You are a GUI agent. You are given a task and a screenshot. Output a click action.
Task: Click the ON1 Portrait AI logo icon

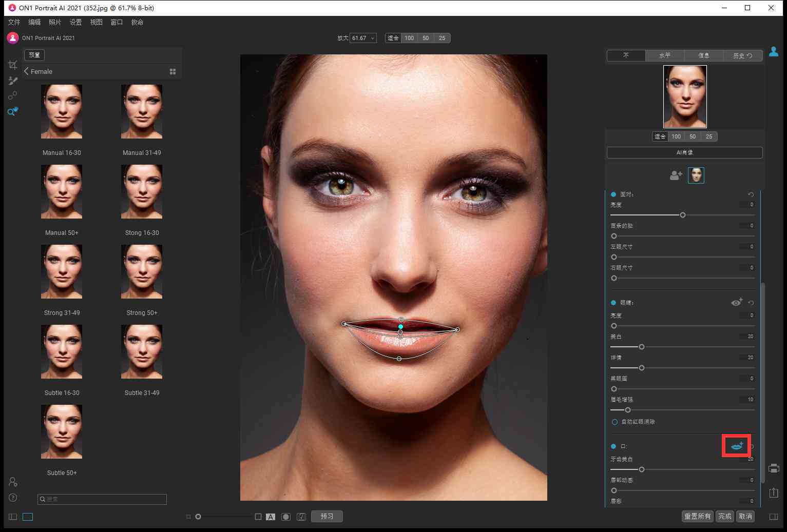pyautogui.click(x=13, y=38)
